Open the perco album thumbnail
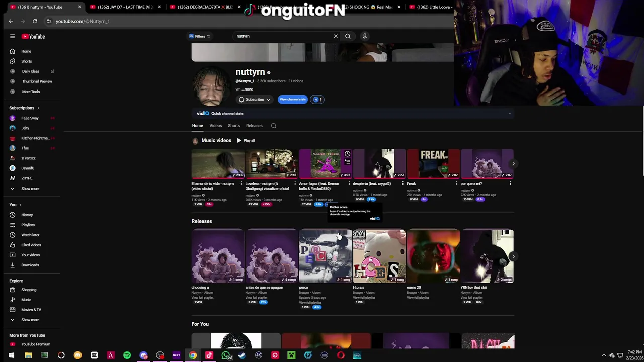Image resolution: width=644 pixels, height=362 pixels. (x=326, y=256)
